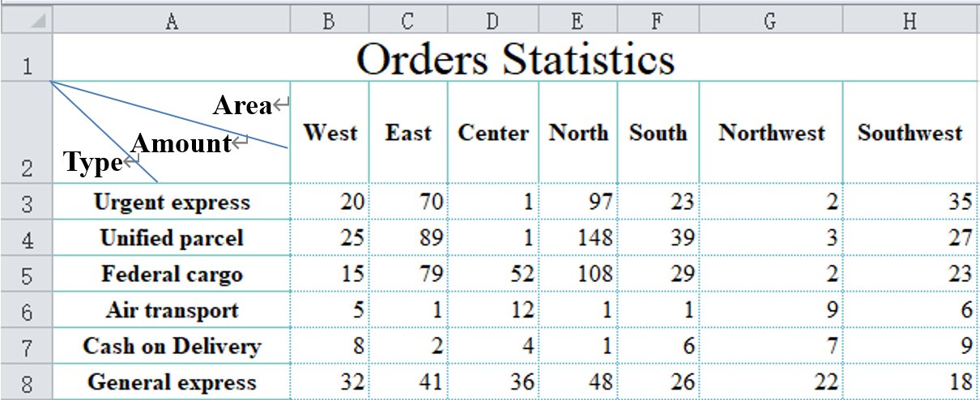Select row 5 header
Screen dimensions: 980x400
[x=26, y=275]
